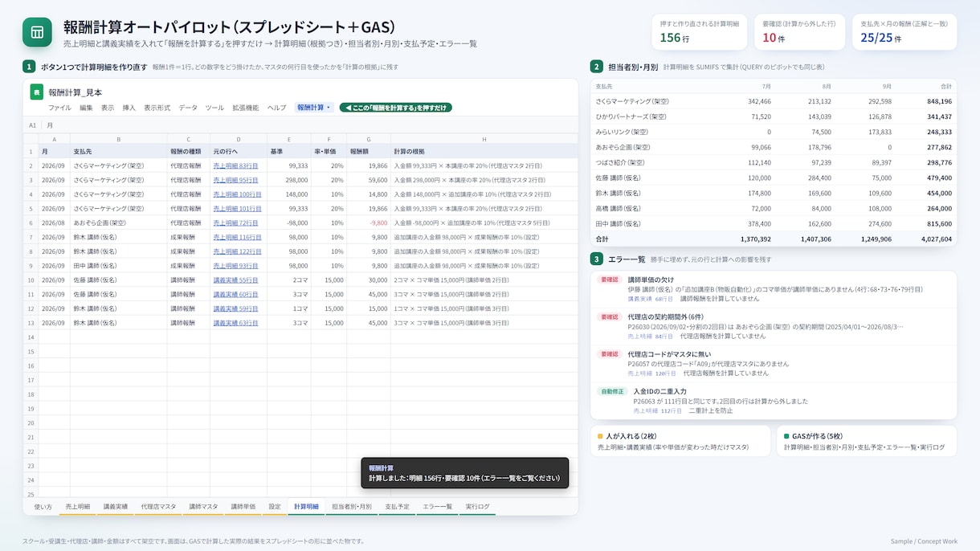980x551 pixels.
Task: Select the 計算明細 sheet tab
Action: click(x=306, y=506)
